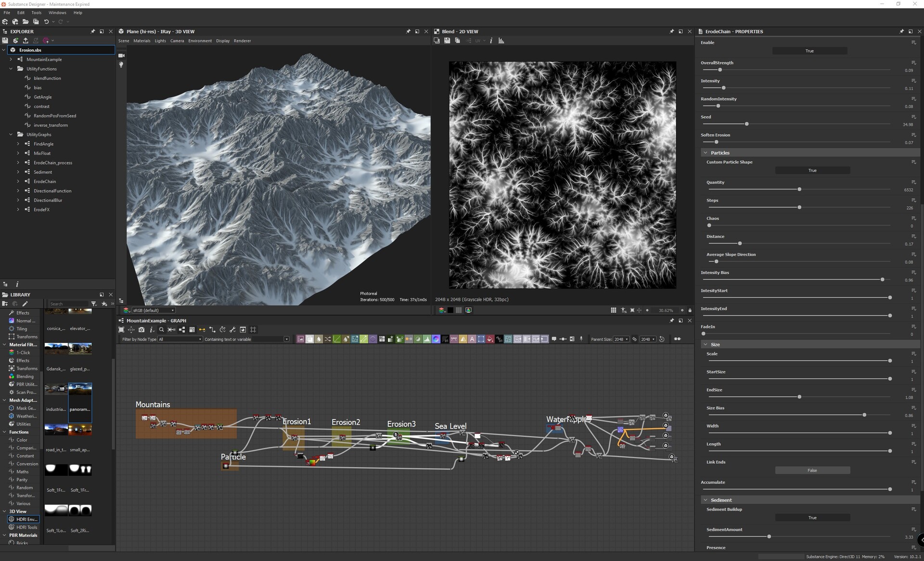Click the histogram icon in 2D View
Screen dimensions: 924x561
pyautogui.click(x=501, y=41)
